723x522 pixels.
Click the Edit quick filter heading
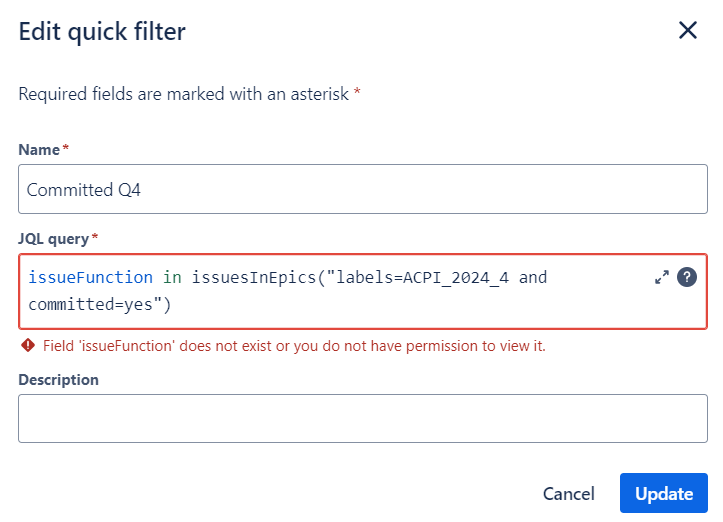[x=102, y=32]
